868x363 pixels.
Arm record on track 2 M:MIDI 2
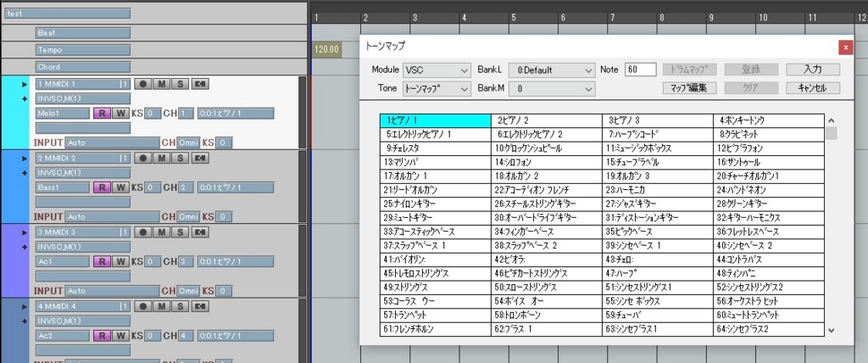142,158
